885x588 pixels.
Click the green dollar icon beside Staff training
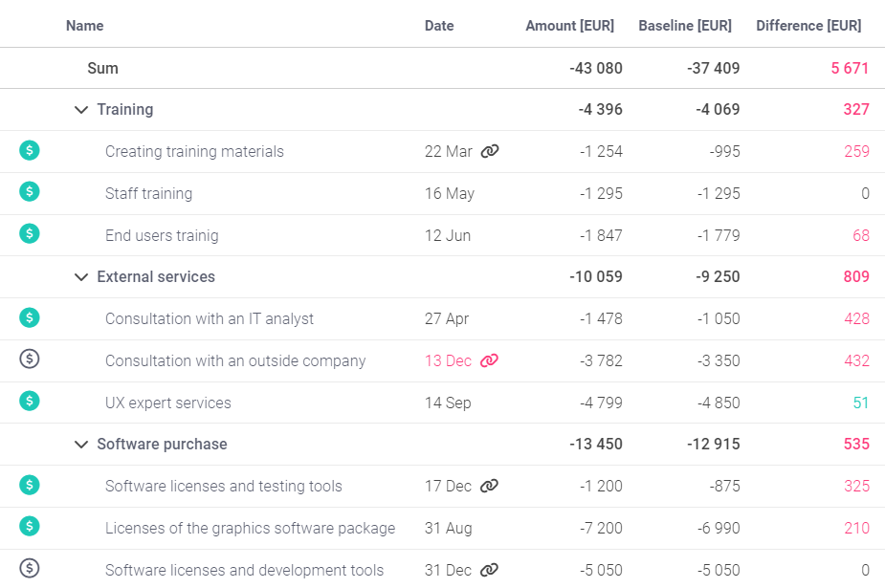click(x=30, y=192)
